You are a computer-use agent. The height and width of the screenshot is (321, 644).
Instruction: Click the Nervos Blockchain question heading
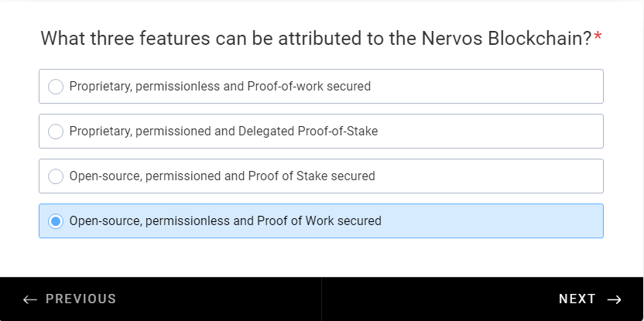[x=316, y=39]
